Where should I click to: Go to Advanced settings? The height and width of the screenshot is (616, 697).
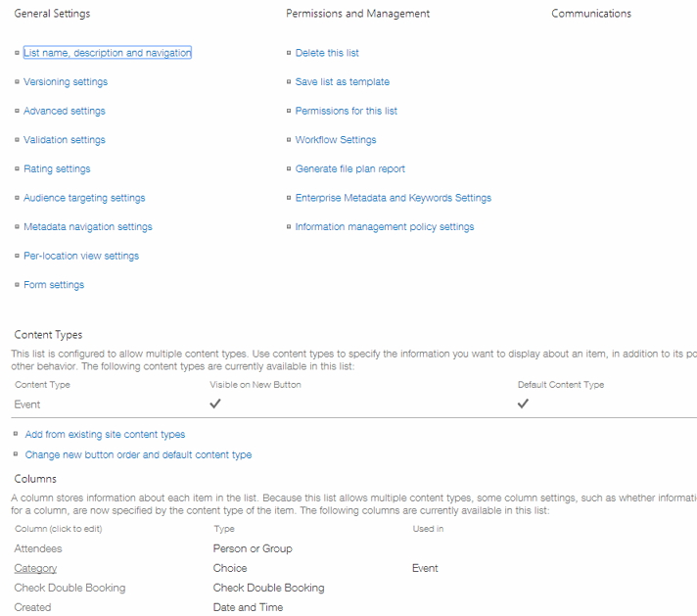coord(65,111)
